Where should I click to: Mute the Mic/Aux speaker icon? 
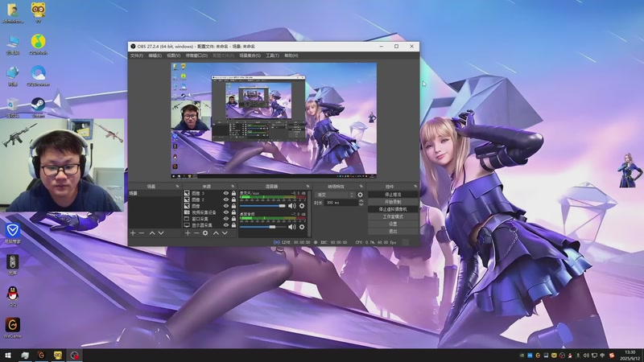(x=291, y=206)
